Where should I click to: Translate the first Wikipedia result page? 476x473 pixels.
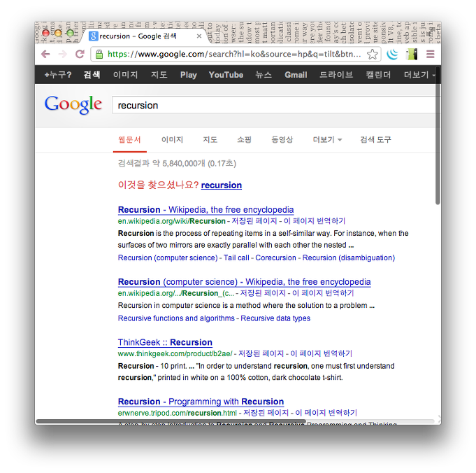pos(315,221)
